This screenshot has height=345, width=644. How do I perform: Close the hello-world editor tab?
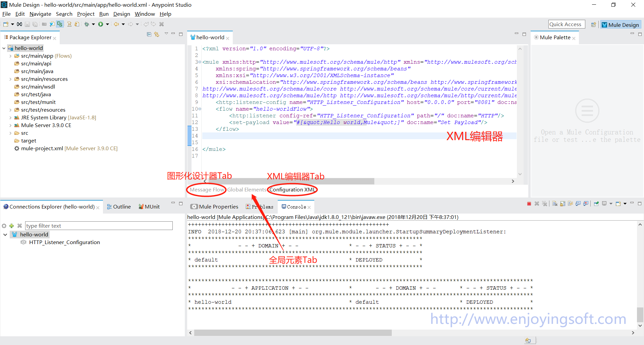(228, 38)
